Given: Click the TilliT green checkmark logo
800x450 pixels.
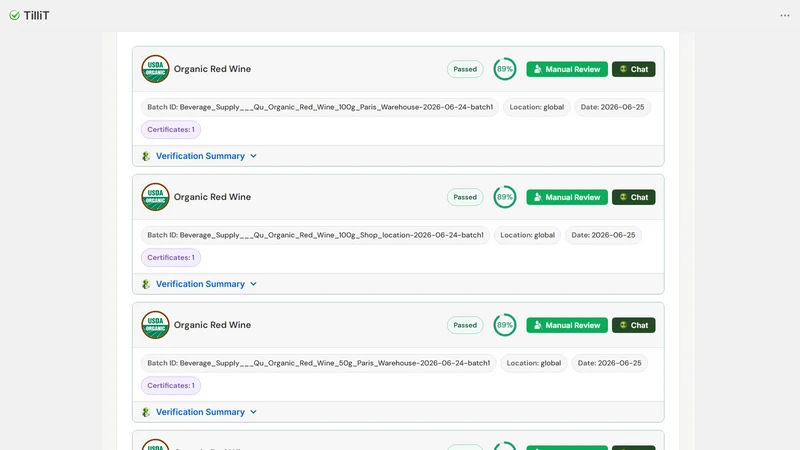Looking at the screenshot, I should pos(14,15).
